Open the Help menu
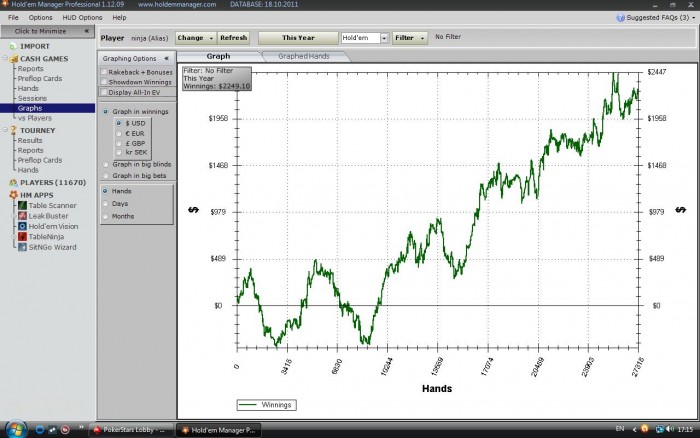This screenshot has height=438, width=700. point(119,18)
